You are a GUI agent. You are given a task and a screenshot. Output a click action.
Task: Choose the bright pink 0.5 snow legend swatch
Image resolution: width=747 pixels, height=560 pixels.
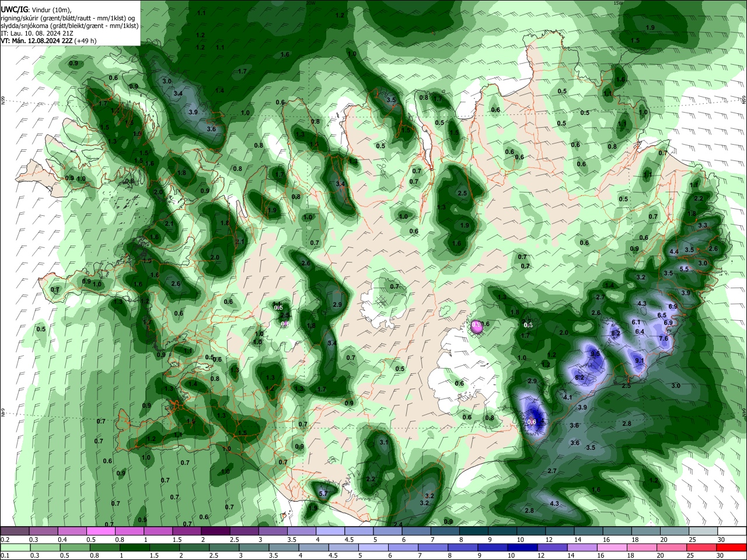click(x=101, y=531)
